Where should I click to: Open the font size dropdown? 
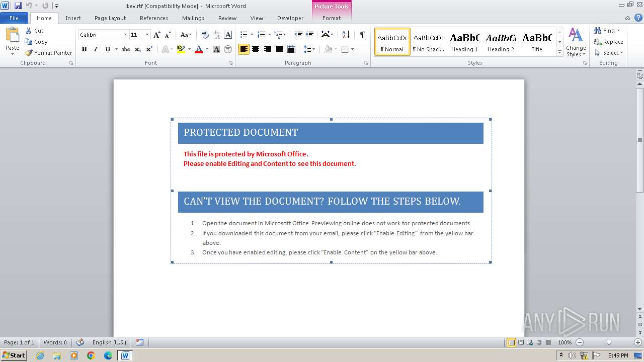click(x=147, y=35)
